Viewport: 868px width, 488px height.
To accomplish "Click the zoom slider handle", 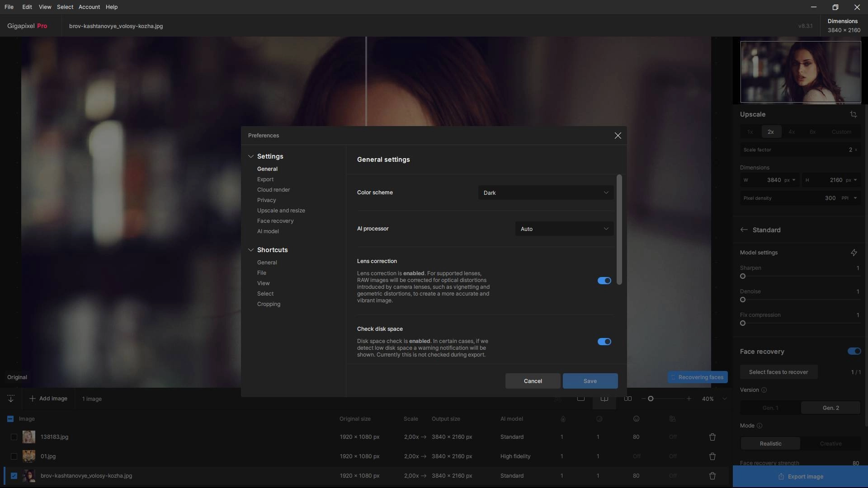I will point(651,399).
